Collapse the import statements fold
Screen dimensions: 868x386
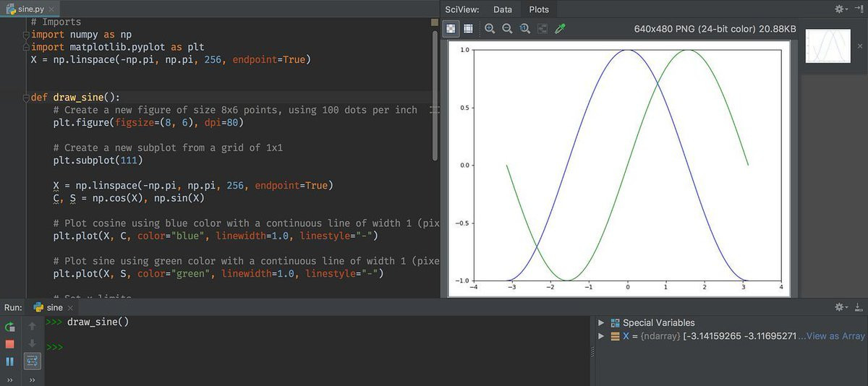coord(25,34)
